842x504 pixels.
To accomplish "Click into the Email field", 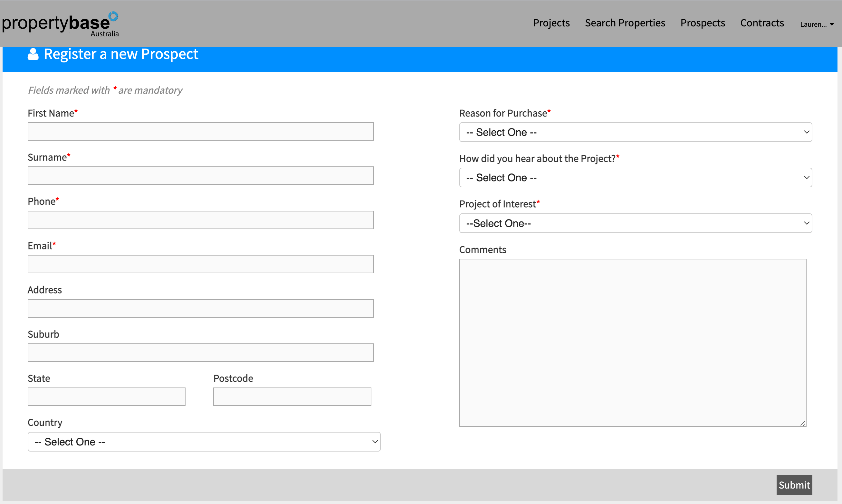I will [x=201, y=264].
